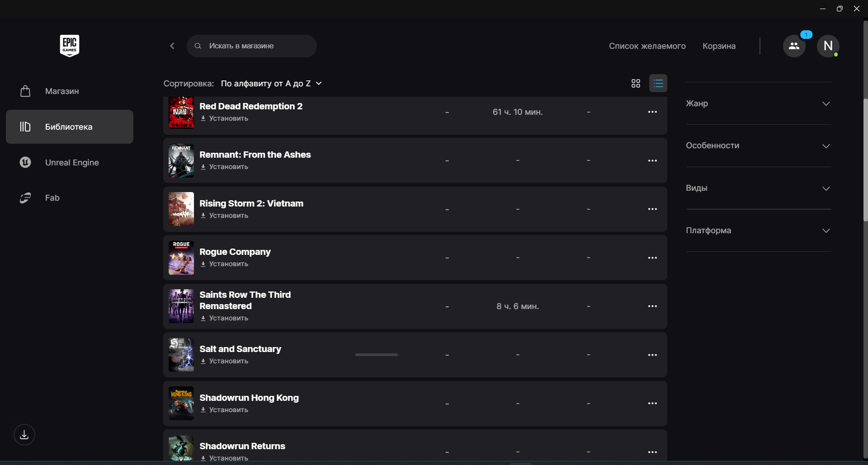Switch to list view
The width and height of the screenshot is (868, 465).
pyautogui.click(x=658, y=84)
